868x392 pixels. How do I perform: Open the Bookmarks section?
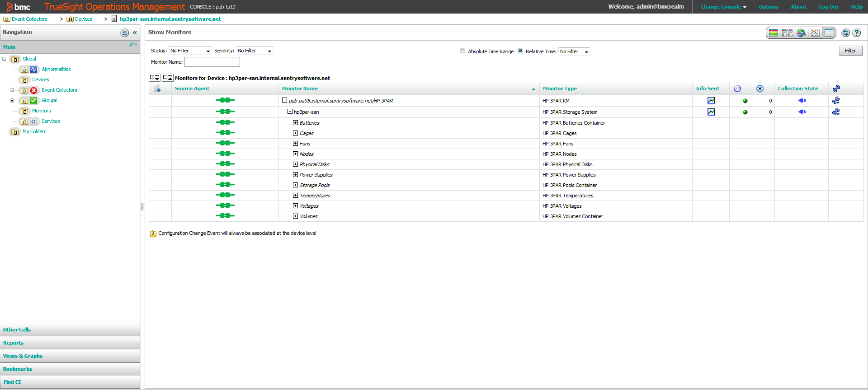click(70, 369)
